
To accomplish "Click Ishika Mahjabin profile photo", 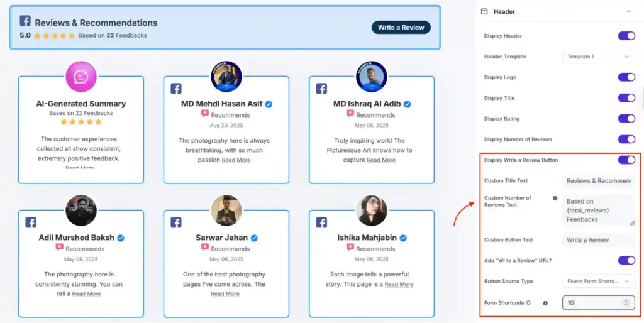I will tap(372, 211).
